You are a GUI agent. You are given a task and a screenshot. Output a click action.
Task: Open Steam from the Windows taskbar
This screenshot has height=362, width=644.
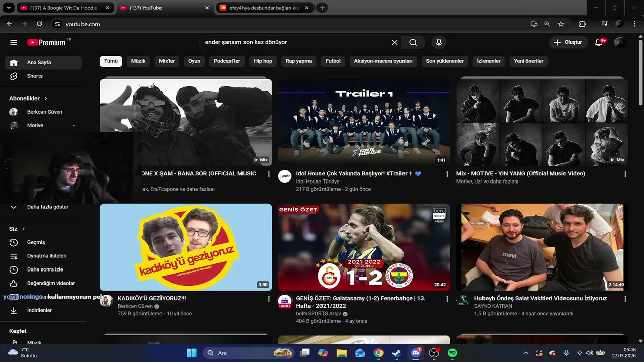pos(397,353)
